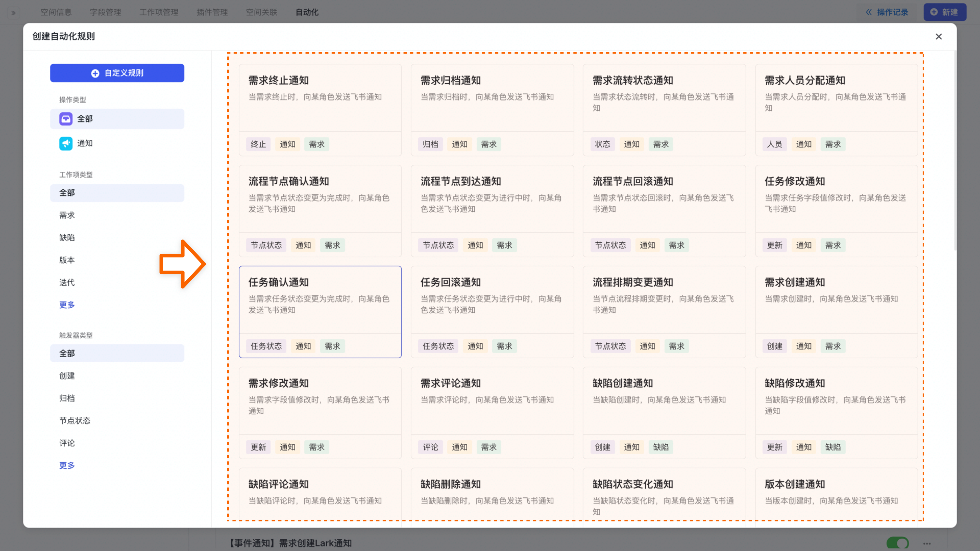Switch to the 空间关联 tab

click(261, 12)
